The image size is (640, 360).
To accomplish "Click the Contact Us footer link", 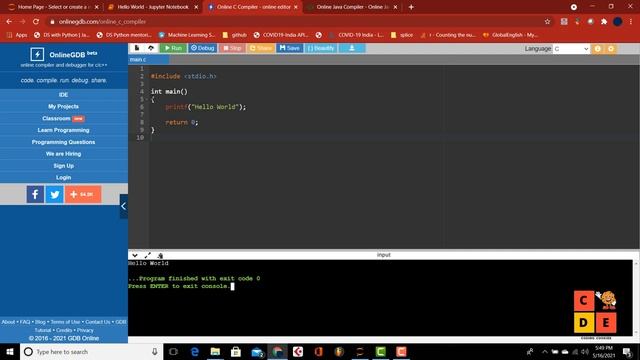I will click(98, 322).
